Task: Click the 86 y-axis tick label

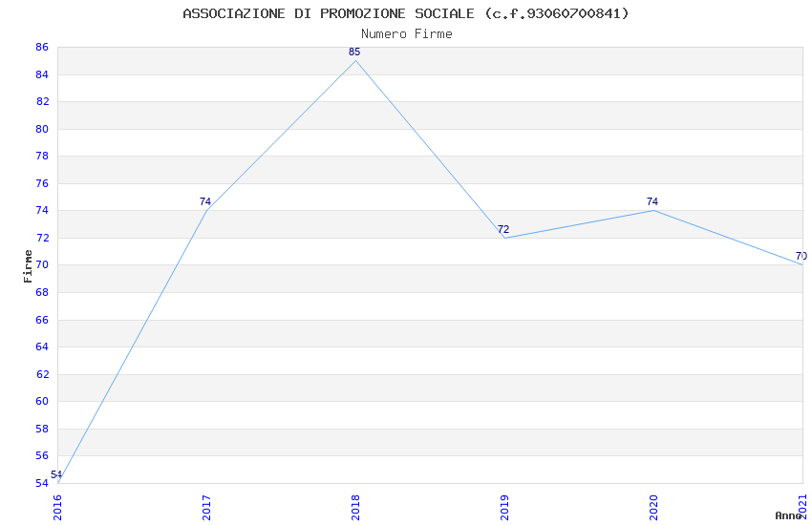Action: pyautogui.click(x=42, y=48)
